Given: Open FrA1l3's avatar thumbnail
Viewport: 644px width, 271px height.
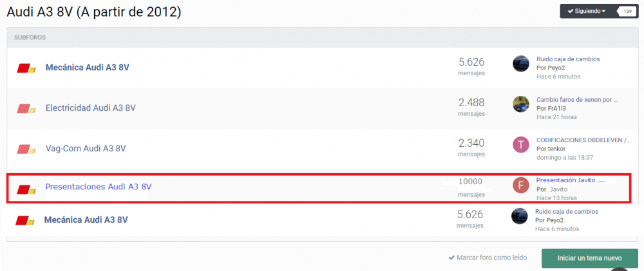Looking at the screenshot, I should tap(521, 104).
